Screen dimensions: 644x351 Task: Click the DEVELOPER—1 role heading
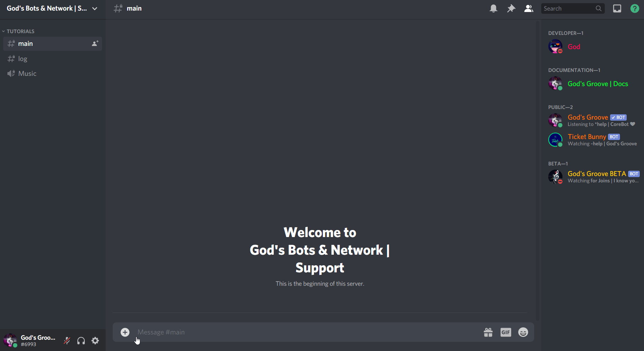click(x=566, y=33)
